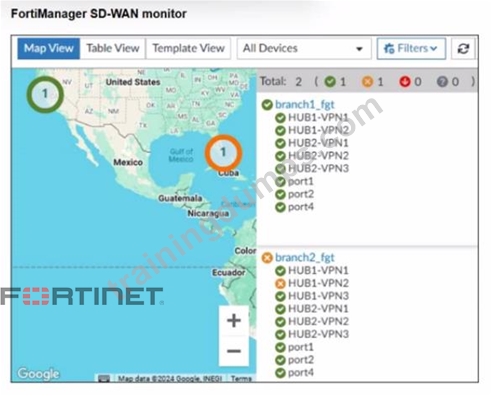This screenshot has height=396, width=492.
Task: Select the Map View tab
Action: coord(49,49)
